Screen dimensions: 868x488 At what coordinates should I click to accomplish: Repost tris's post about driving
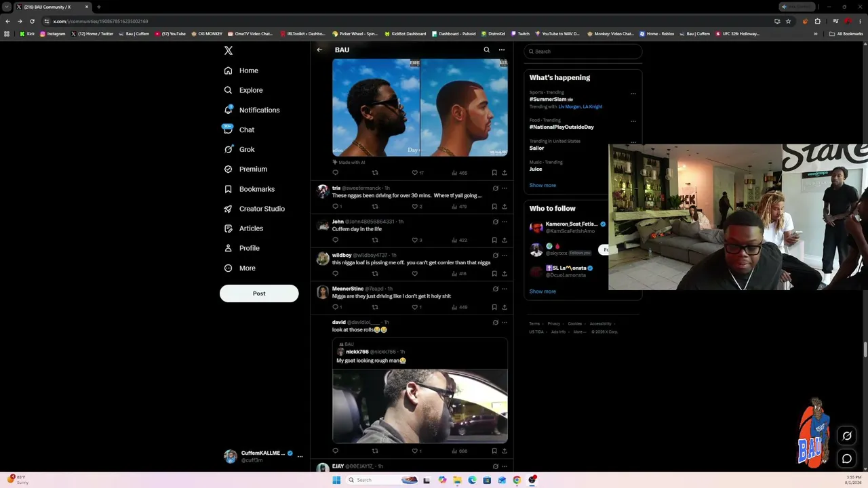(x=375, y=206)
